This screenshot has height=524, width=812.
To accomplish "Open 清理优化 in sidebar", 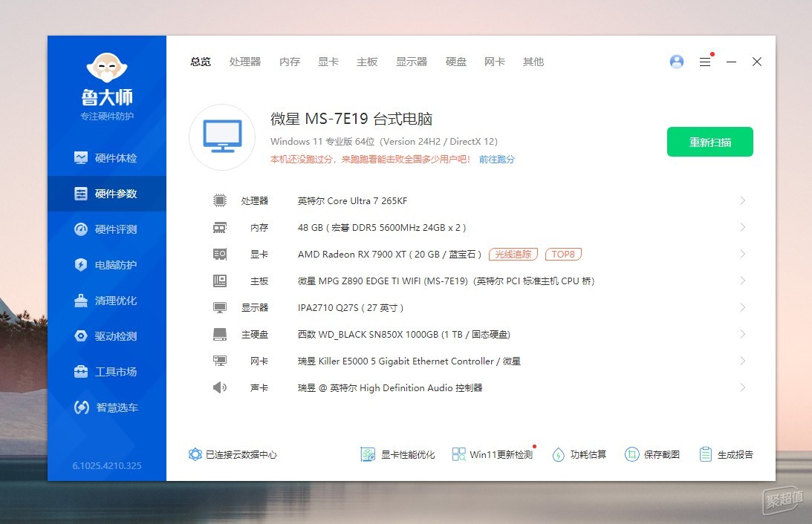I will [x=107, y=301].
